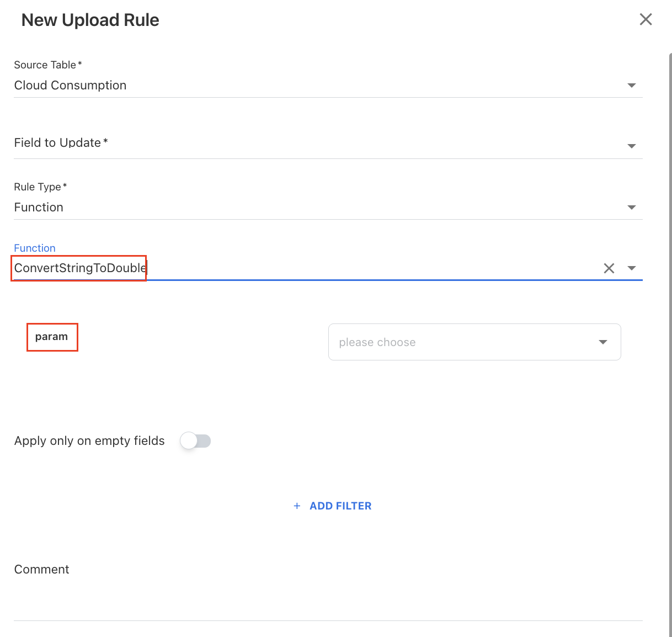The height and width of the screenshot is (637, 672).
Task: Click the 'Apply only on empty fields' label
Action: tap(89, 441)
